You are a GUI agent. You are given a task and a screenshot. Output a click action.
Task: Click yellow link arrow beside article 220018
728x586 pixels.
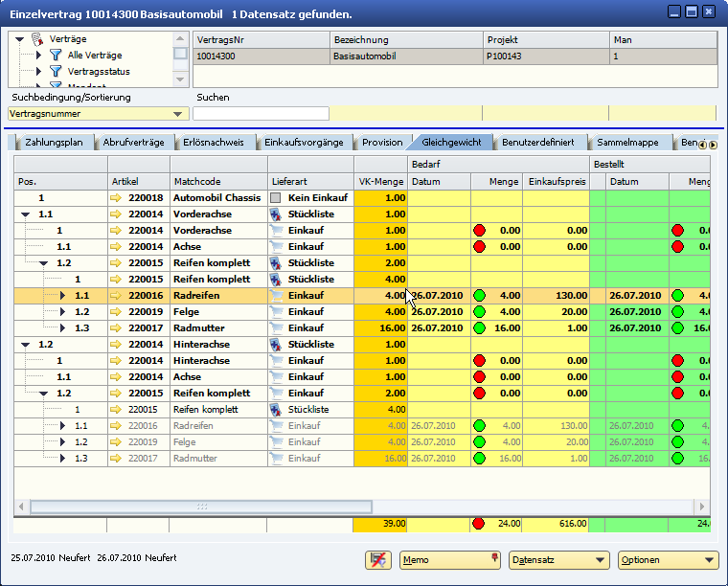[117, 198]
